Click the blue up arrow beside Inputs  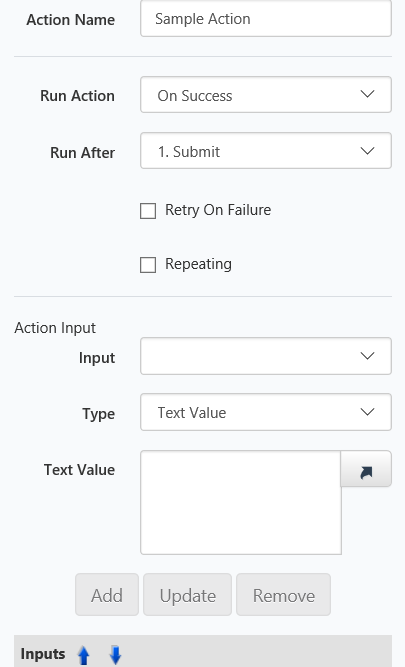84,655
